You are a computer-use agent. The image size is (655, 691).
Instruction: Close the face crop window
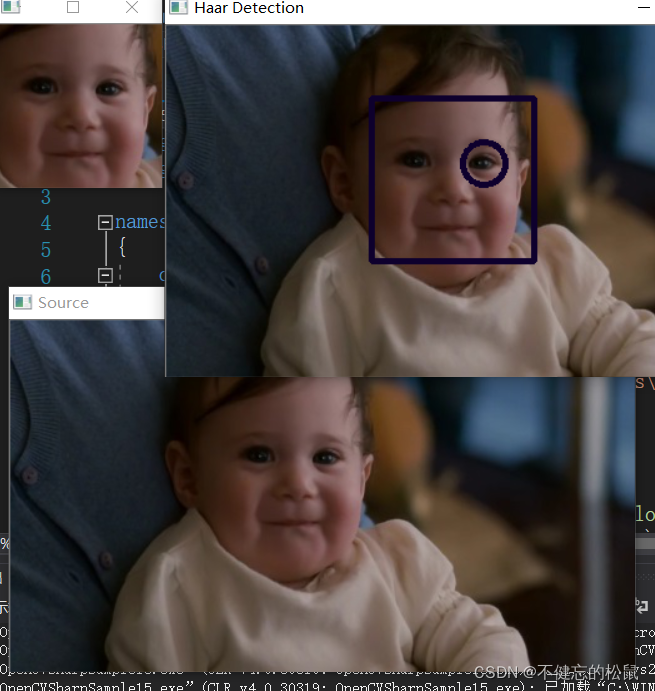[x=132, y=7]
